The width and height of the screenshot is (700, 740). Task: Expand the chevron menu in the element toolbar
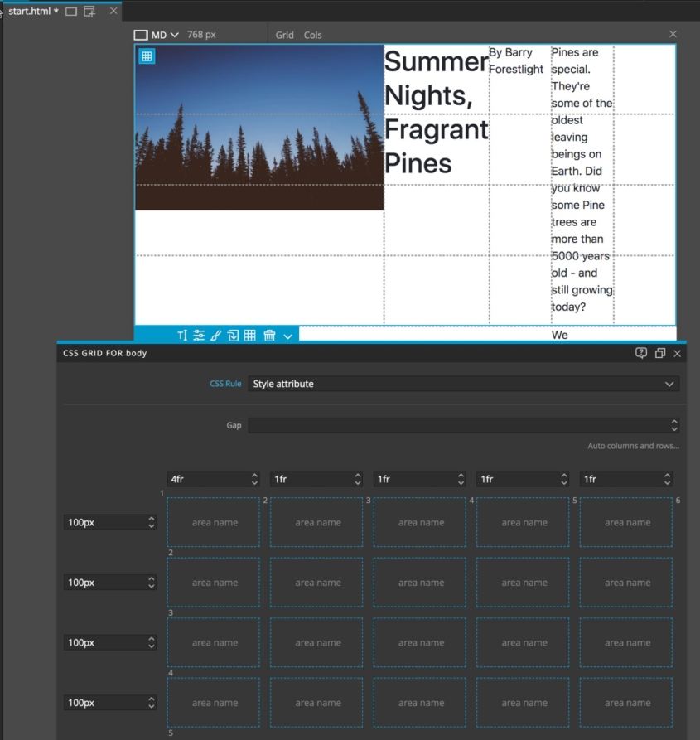[x=287, y=336]
